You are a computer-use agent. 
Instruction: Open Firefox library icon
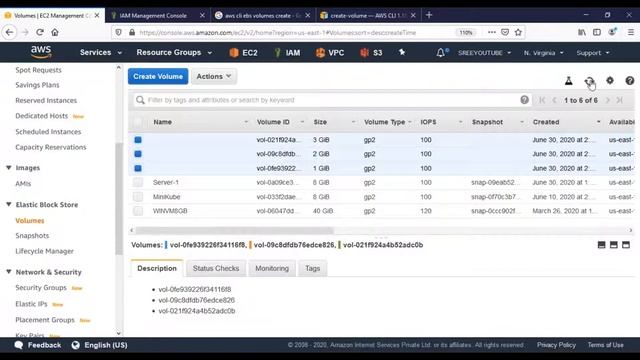pyautogui.click(x=582, y=32)
